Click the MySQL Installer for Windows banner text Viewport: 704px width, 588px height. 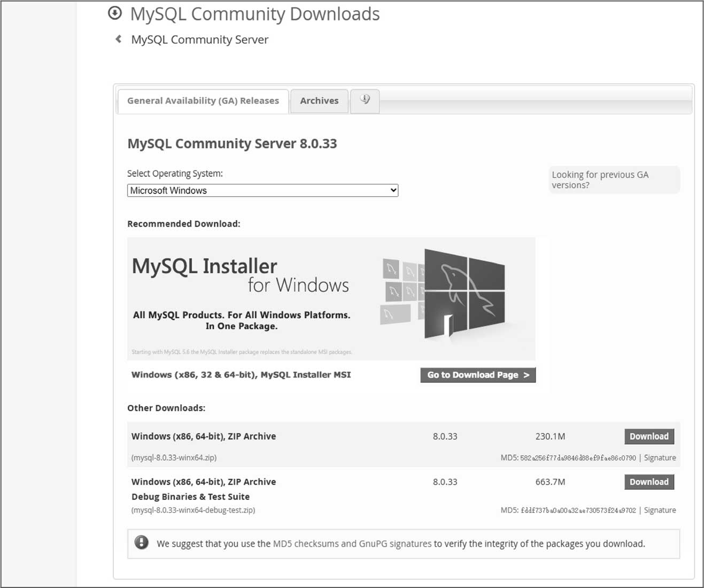(x=241, y=275)
